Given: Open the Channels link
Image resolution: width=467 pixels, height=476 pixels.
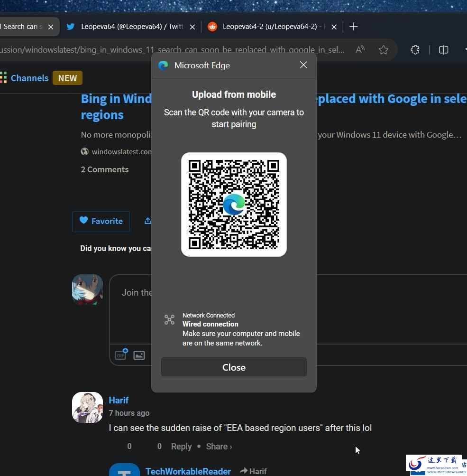Looking at the screenshot, I should pos(29,78).
